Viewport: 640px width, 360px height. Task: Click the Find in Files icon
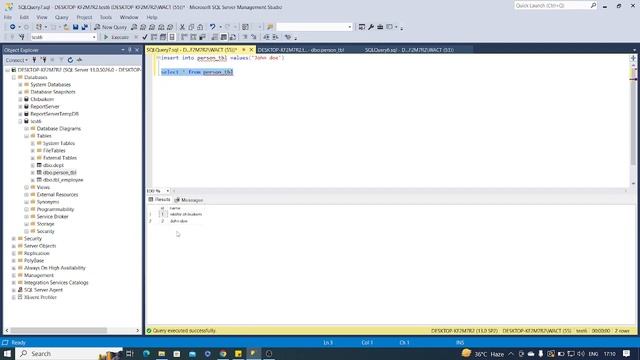click(270, 27)
